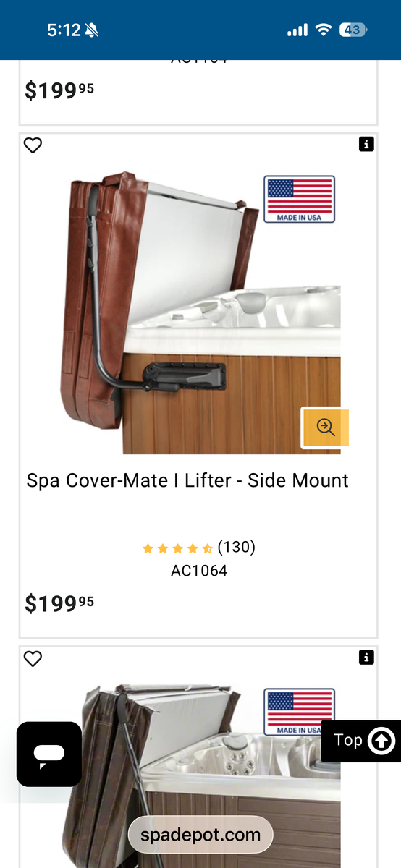
Task: Tap the spadepot.com address pill
Action: (x=200, y=835)
